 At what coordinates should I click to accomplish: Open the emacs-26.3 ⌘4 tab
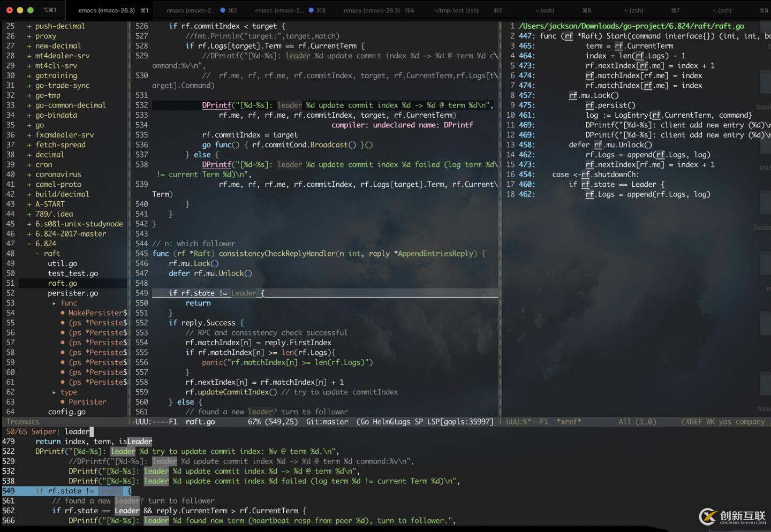point(379,10)
